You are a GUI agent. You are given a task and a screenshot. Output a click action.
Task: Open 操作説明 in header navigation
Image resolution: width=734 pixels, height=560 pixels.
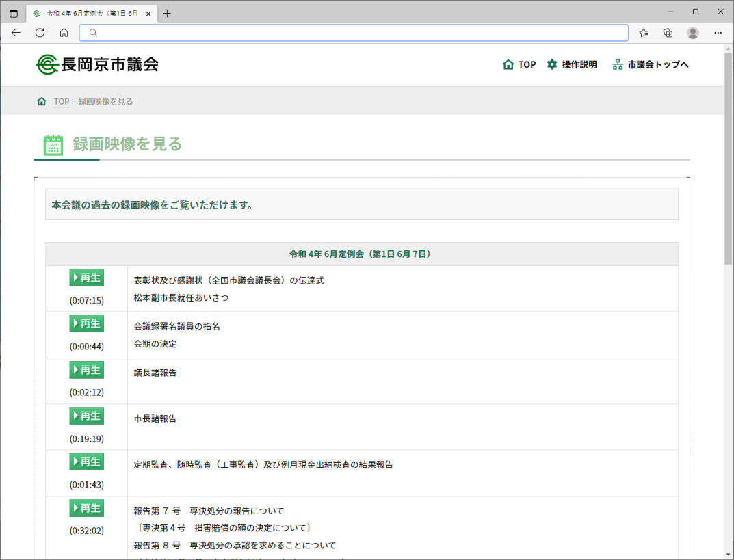point(572,64)
